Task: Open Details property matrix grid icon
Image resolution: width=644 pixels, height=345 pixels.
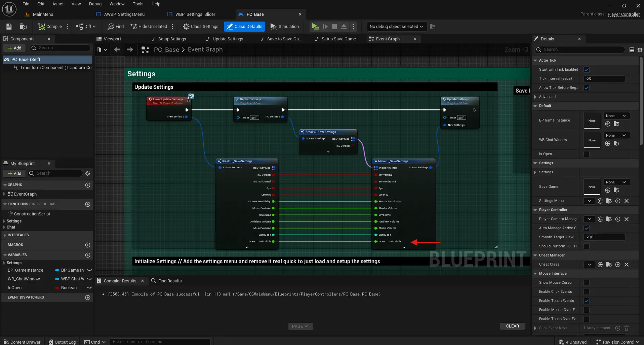Action: click(x=632, y=50)
